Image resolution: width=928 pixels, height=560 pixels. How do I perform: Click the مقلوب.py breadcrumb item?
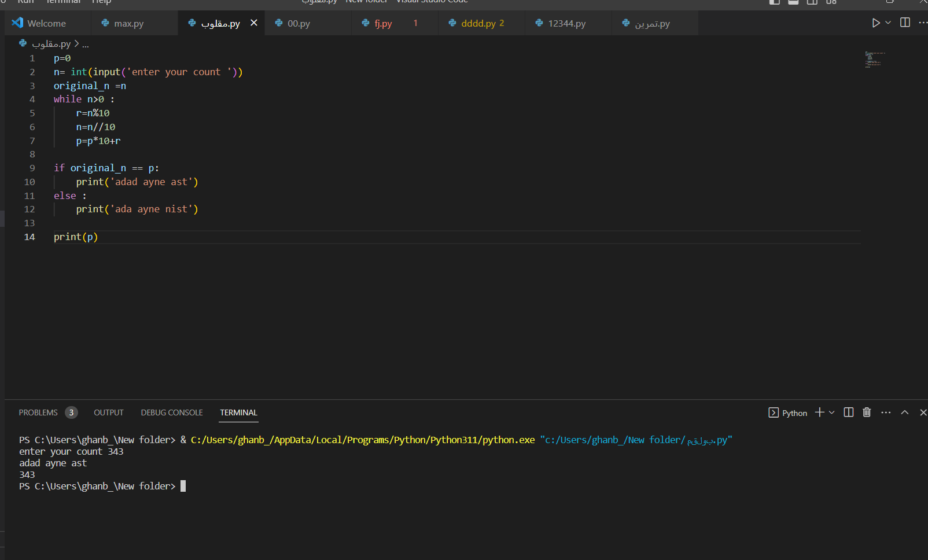click(51, 44)
